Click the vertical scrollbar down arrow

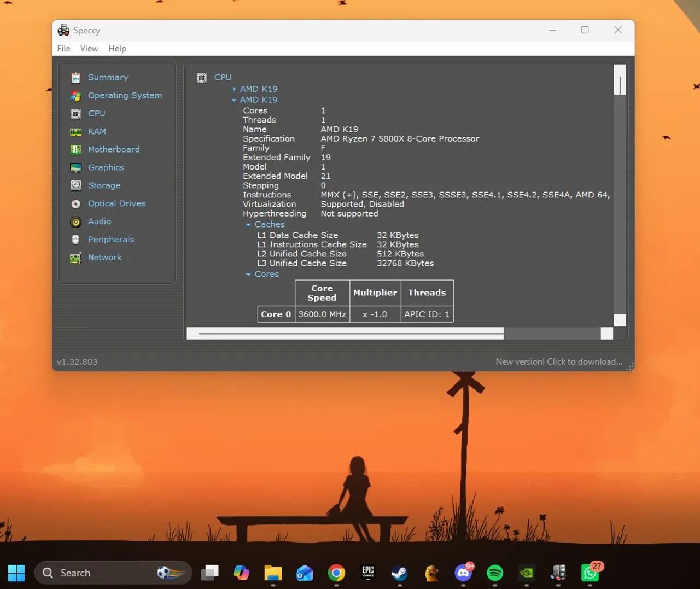(x=620, y=320)
